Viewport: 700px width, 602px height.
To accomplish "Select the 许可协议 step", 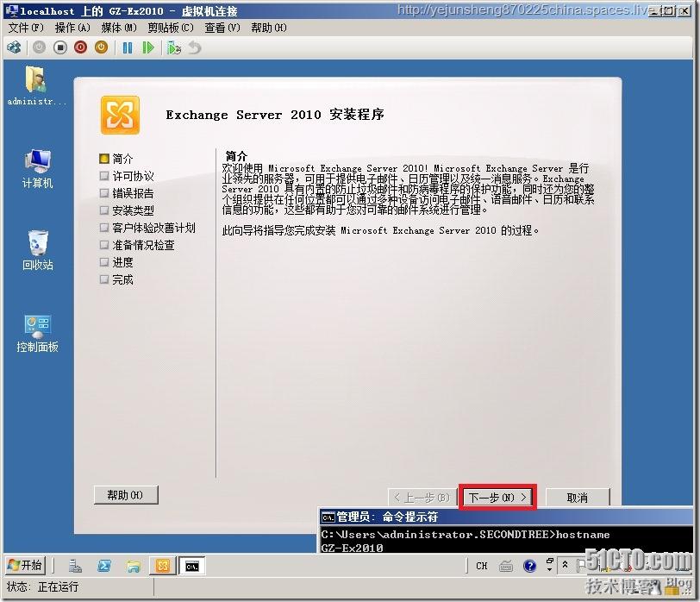I will (127, 176).
